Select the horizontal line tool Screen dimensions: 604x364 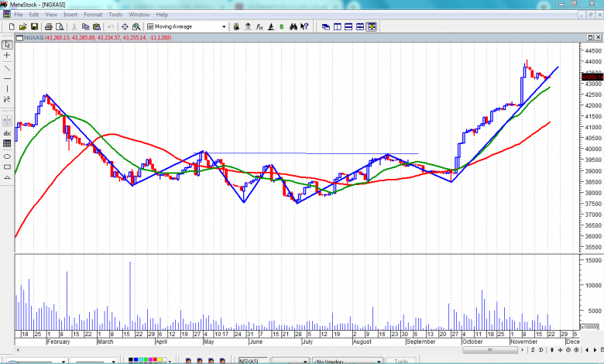click(x=7, y=78)
